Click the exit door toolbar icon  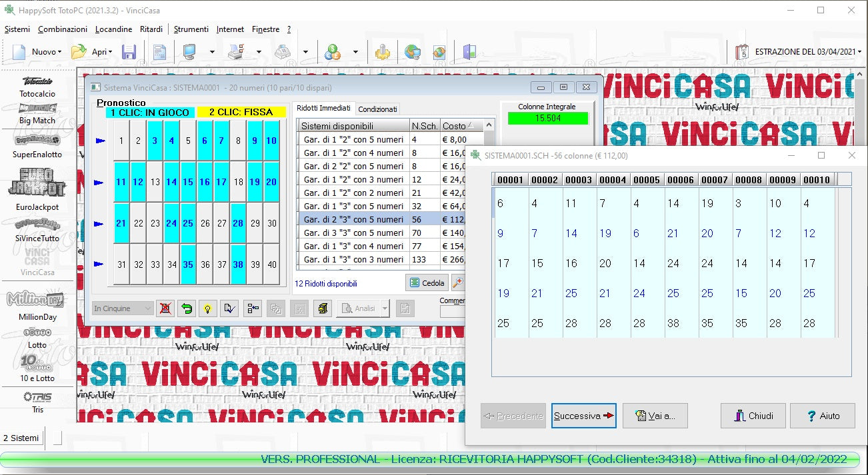[x=470, y=51]
